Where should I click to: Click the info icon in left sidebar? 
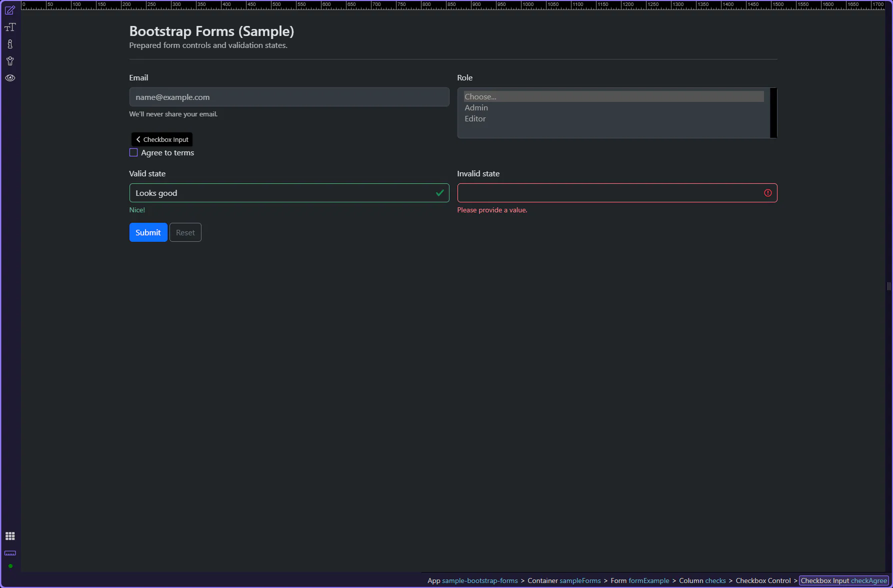[10, 44]
